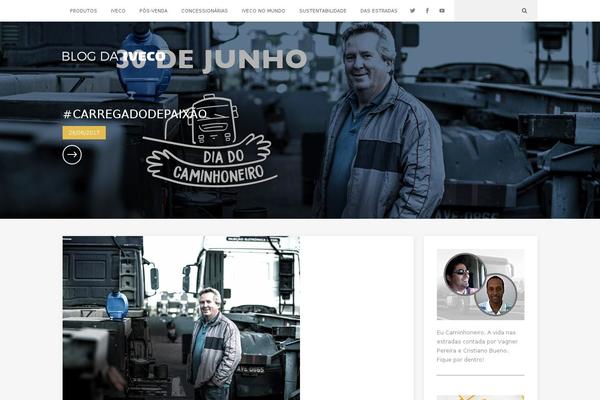Open the SUSTENTABILIDADE menu
This screenshot has height=400, width=600.
coord(323,11)
